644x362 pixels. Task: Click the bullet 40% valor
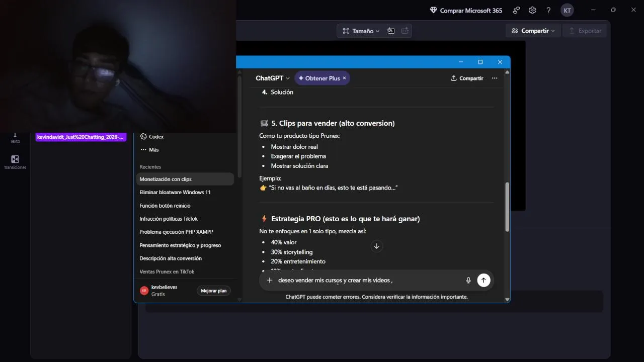click(x=284, y=242)
